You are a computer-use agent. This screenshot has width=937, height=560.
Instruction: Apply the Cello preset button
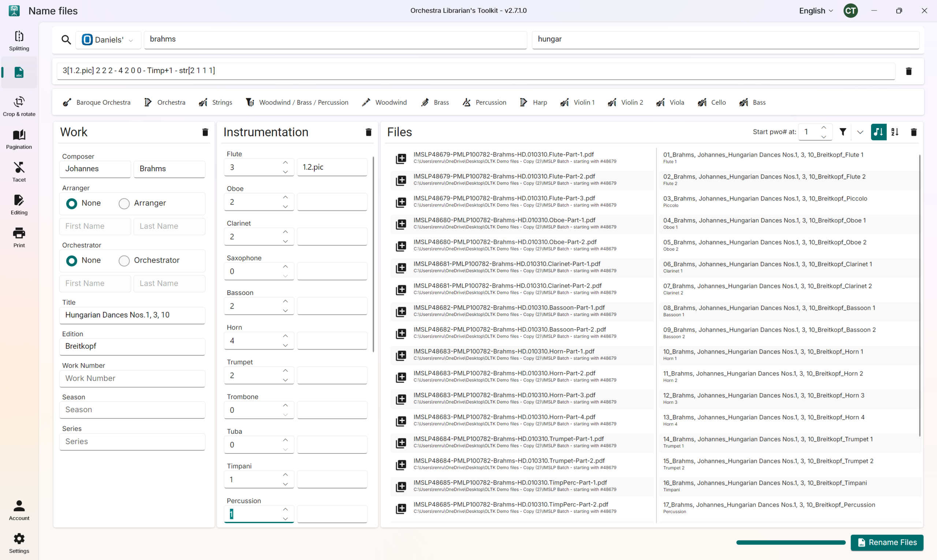(712, 102)
